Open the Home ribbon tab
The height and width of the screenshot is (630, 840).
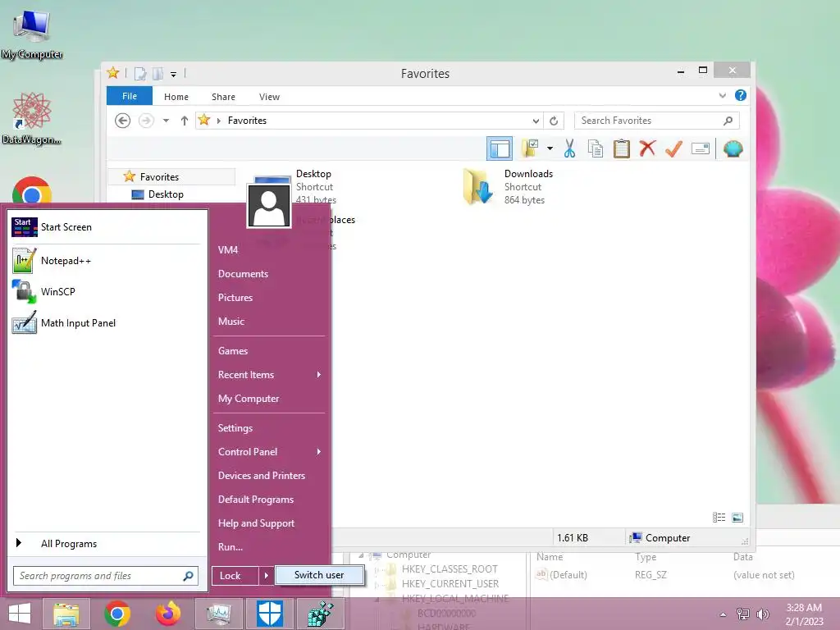coord(176,97)
